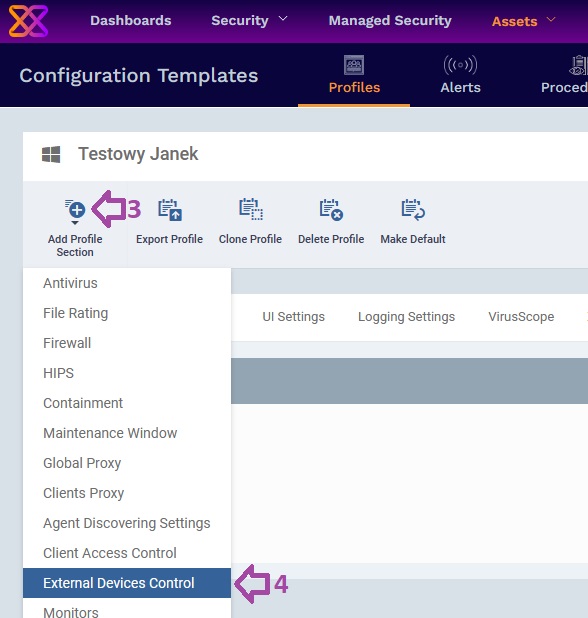
Task: Switch to the Logging Settings tab
Action: coord(406,317)
